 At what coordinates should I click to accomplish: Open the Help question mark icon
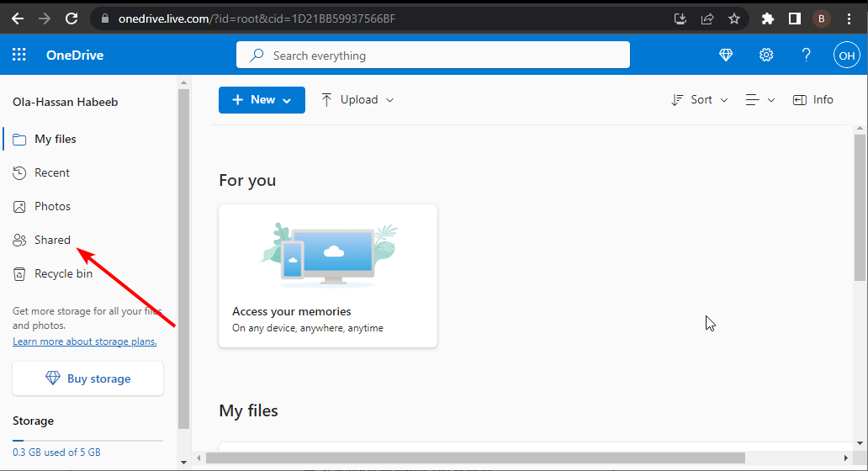(x=806, y=55)
